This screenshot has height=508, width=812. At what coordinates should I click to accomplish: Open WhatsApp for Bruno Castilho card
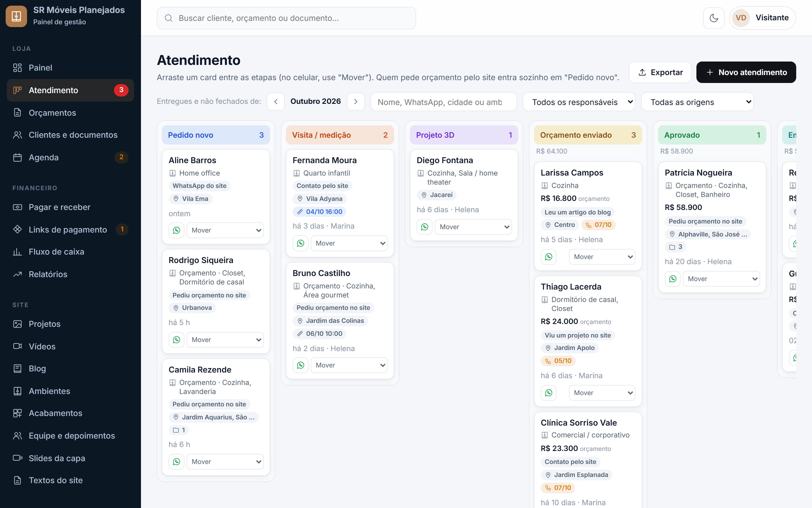click(x=301, y=365)
